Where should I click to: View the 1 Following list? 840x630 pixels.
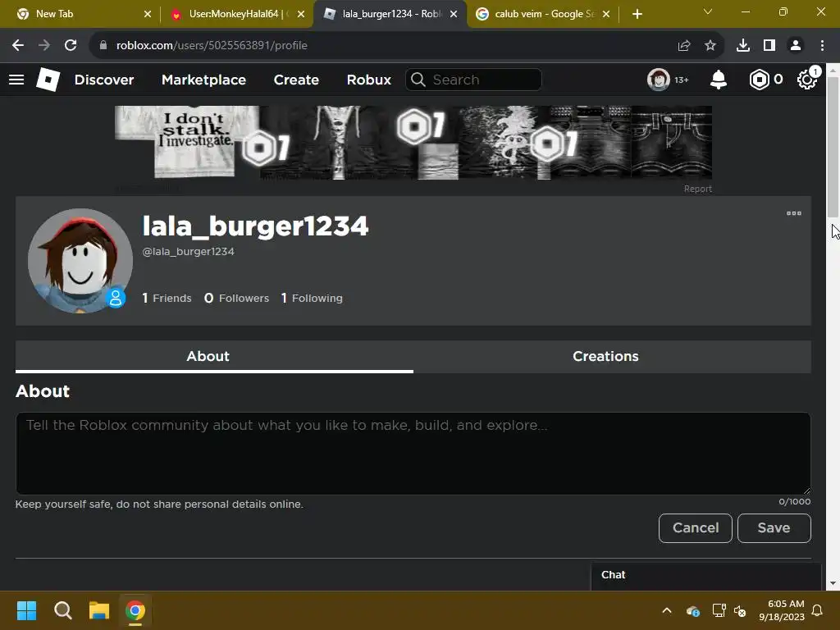pyautogui.click(x=312, y=298)
